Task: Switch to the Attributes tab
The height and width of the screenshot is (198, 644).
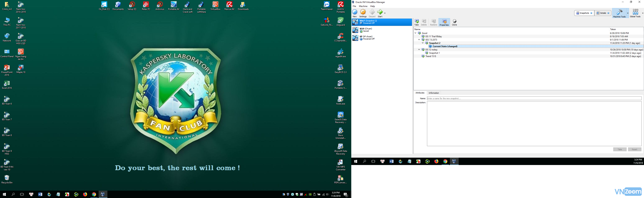Action: [x=420, y=93]
